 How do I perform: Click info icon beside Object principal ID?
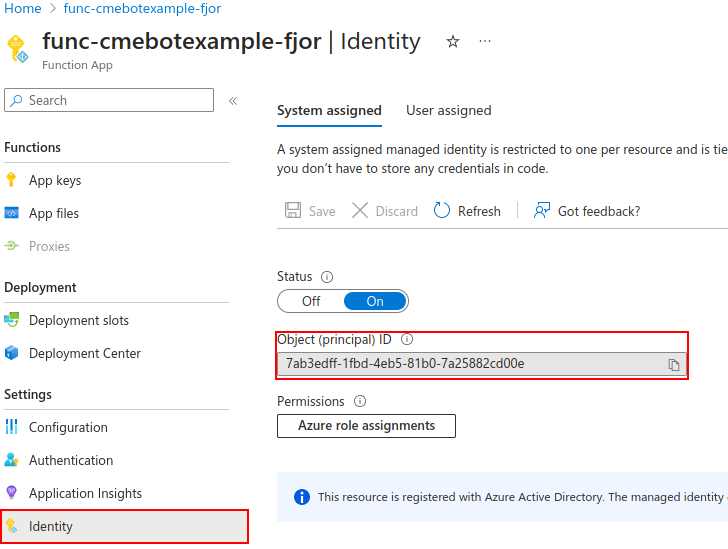(407, 340)
